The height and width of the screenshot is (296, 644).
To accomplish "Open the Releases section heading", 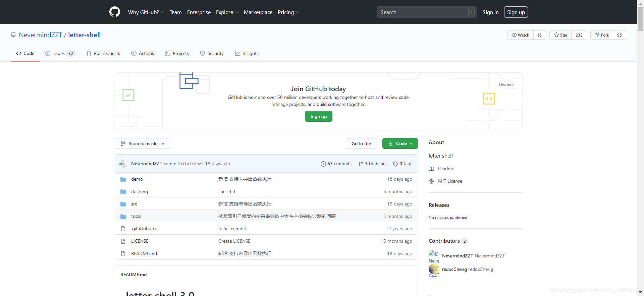I will 439,205.
